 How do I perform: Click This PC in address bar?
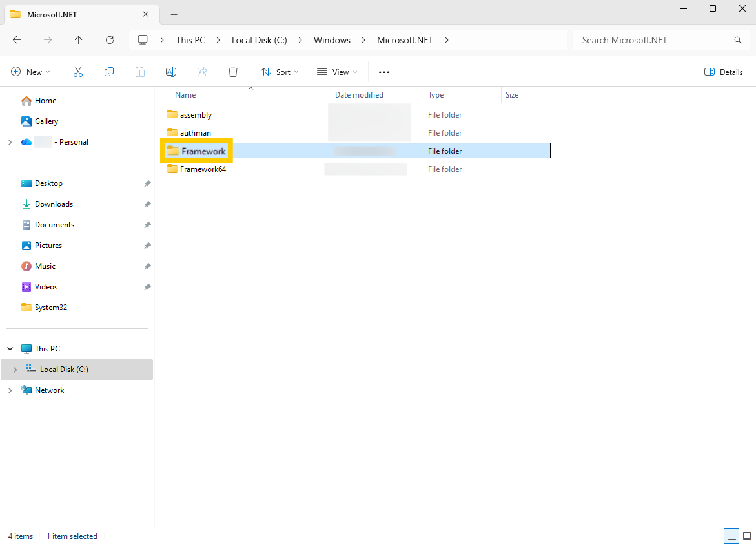coord(190,40)
